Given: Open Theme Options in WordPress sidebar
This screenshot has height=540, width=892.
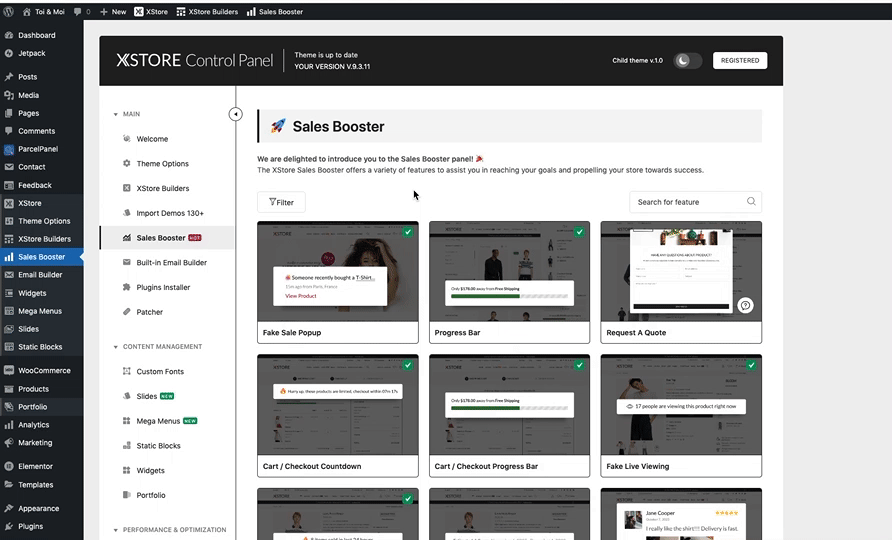Looking at the screenshot, I should click(44, 221).
